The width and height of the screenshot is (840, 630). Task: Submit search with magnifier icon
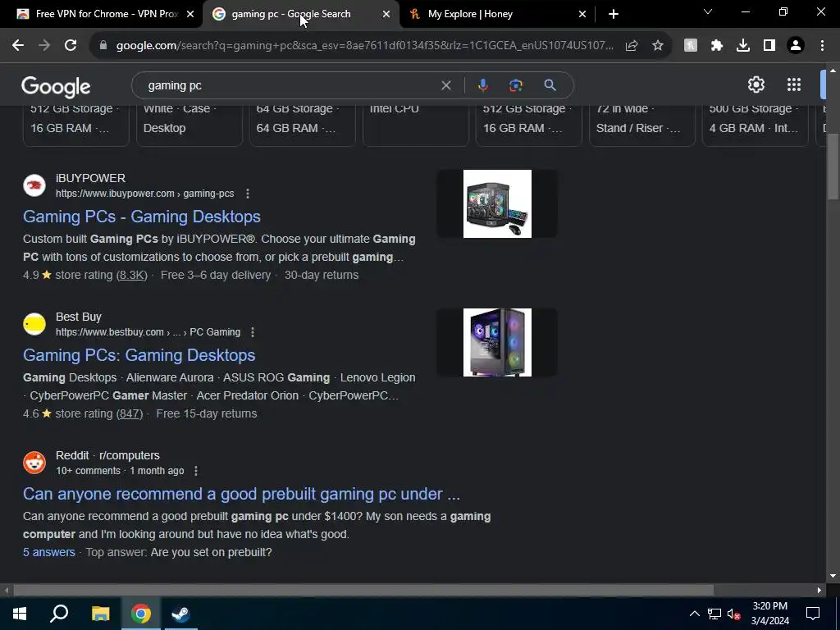(550, 85)
